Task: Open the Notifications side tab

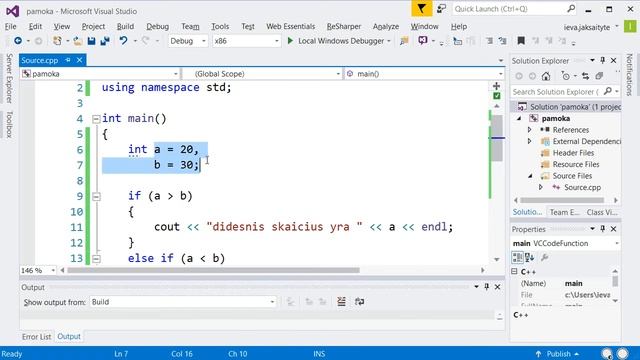Action: click(x=629, y=75)
